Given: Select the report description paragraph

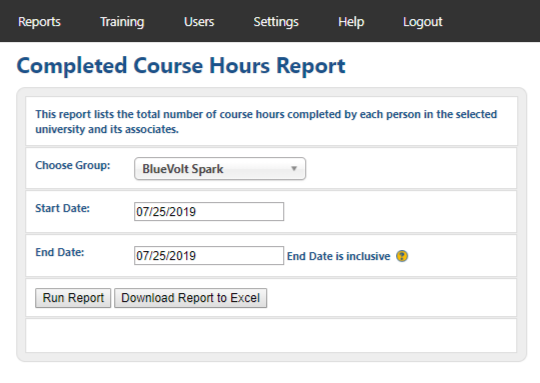Looking at the screenshot, I should [x=266, y=122].
